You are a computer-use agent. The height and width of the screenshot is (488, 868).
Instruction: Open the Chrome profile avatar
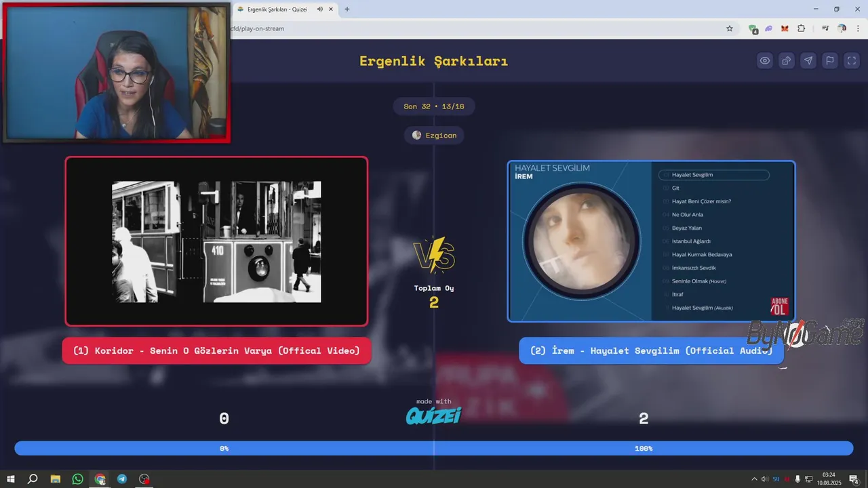[x=842, y=28]
